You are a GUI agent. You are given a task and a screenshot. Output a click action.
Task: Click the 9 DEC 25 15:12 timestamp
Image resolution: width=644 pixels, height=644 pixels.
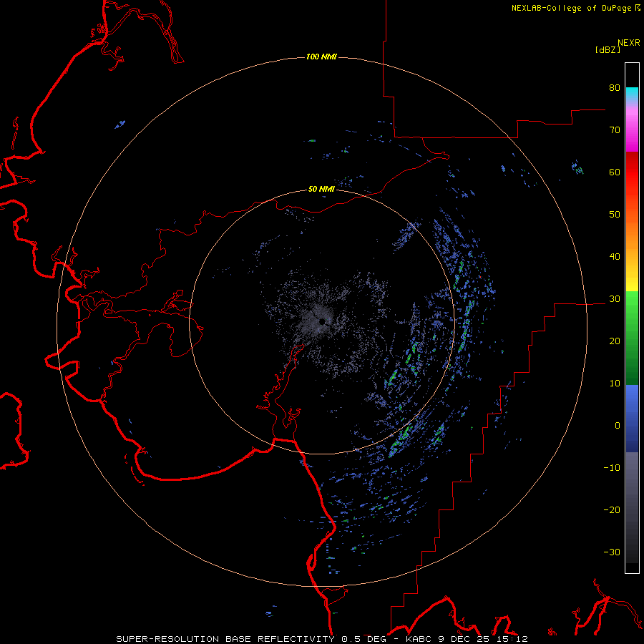click(x=484, y=639)
